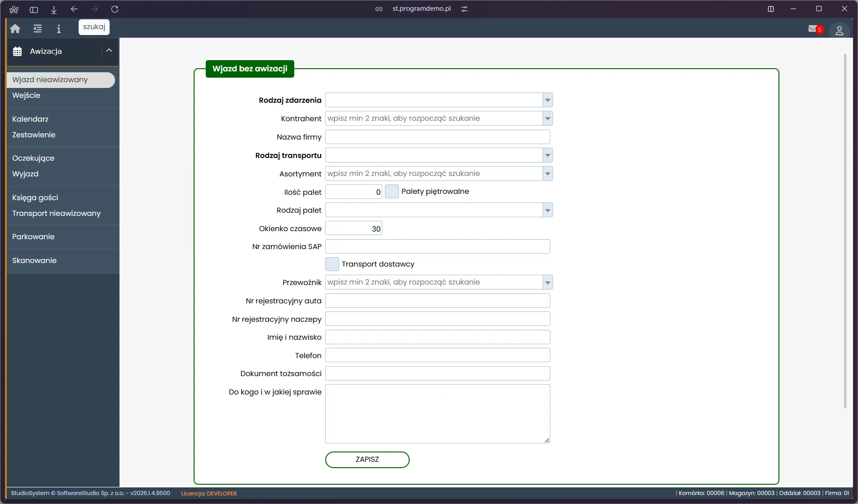Expand the Asortyment combo box arrow
The width and height of the screenshot is (858, 504).
[548, 174]
